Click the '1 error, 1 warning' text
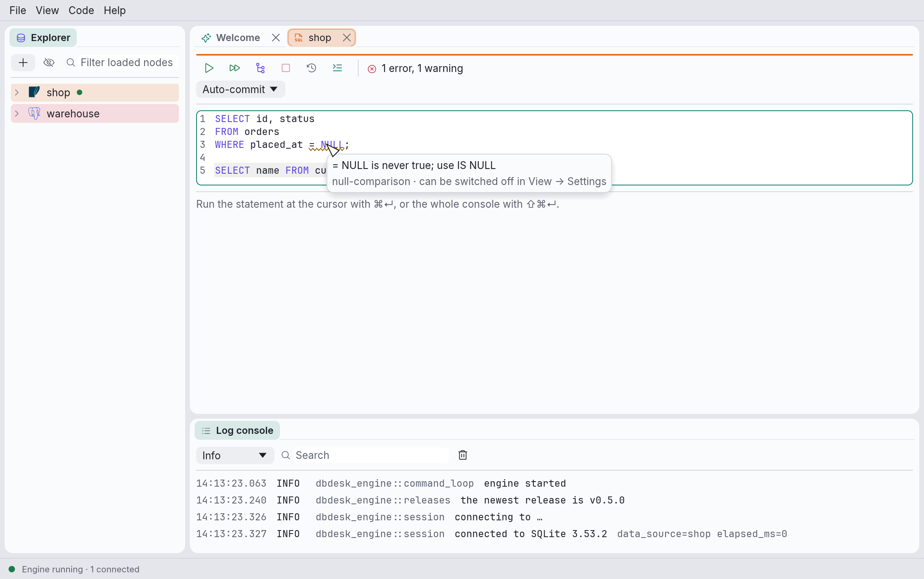Screen dimensions: 924x579 click(x=422, y=68)
